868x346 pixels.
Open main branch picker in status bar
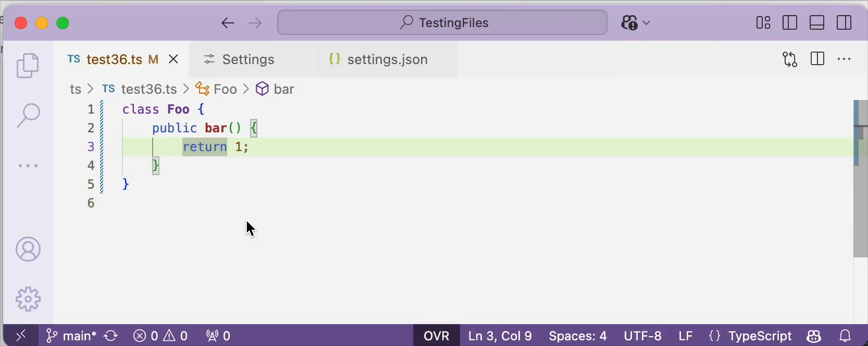(x=71, y=336)
